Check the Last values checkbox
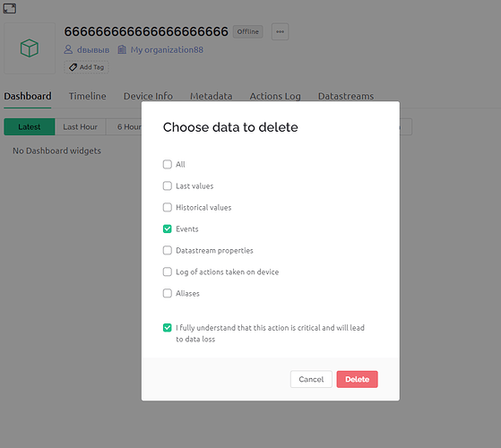The height and width of the screenshot is (448, 501). click(167, 185)
